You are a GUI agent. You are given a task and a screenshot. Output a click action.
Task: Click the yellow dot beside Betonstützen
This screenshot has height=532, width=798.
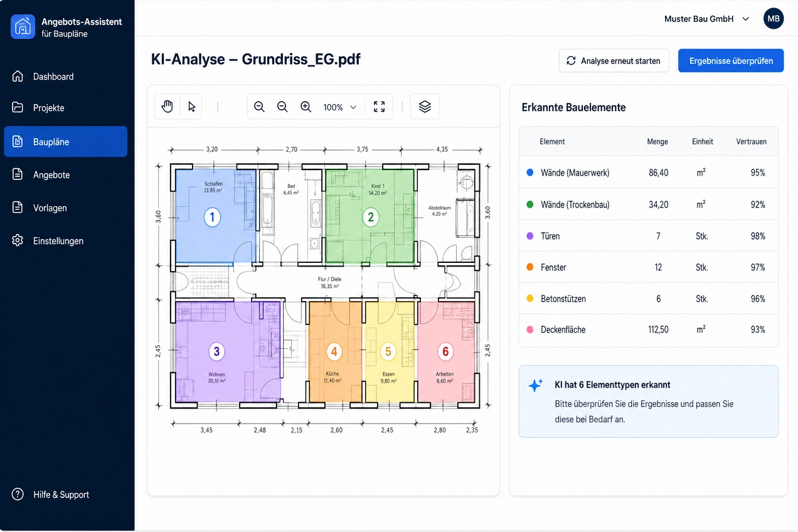[530, 299]
